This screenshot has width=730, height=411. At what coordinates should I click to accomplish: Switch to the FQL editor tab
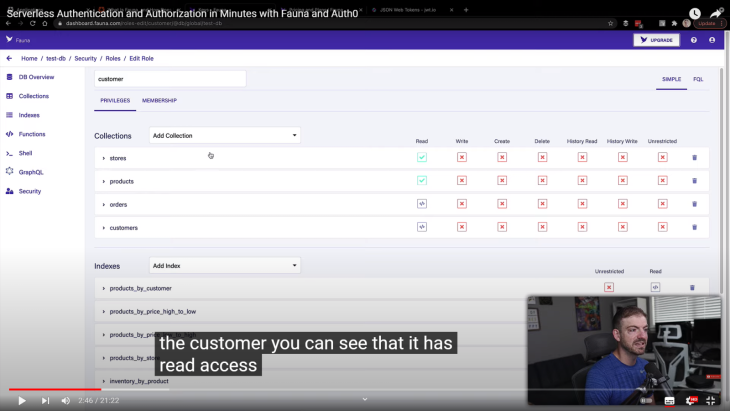tap(698, 79)
